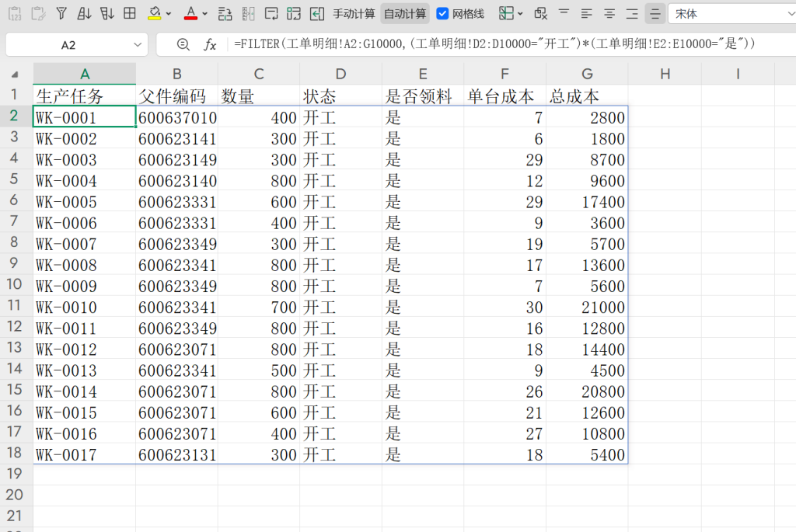Click the wrap text icon
Viewport: 796px width, 532px height.
[271, 14]
